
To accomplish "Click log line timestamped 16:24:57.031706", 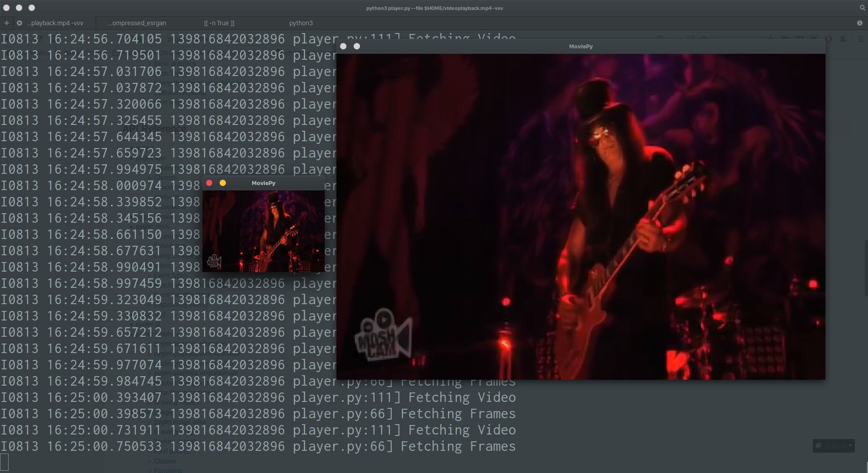I will coord(168,72).
